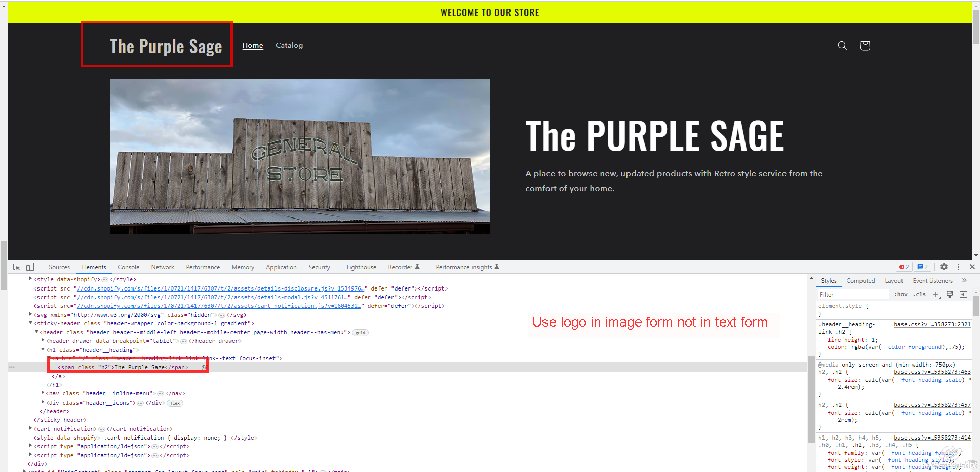Open the three-dot actions for selected span row
This screenshot has width=980, height=472.
[x=12, y=367]
